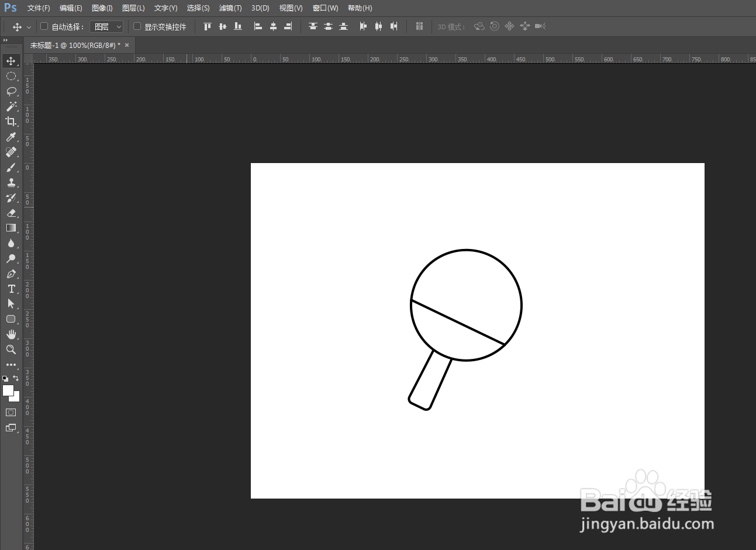Open the 图层 auto-select dropdown
The image size is (756, 550).
(x=106, y=26)
